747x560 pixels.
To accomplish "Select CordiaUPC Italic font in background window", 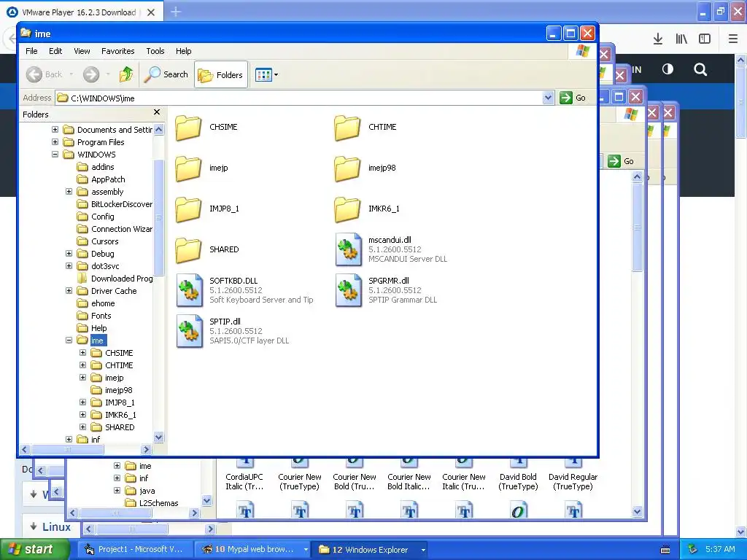I will 244,481.
